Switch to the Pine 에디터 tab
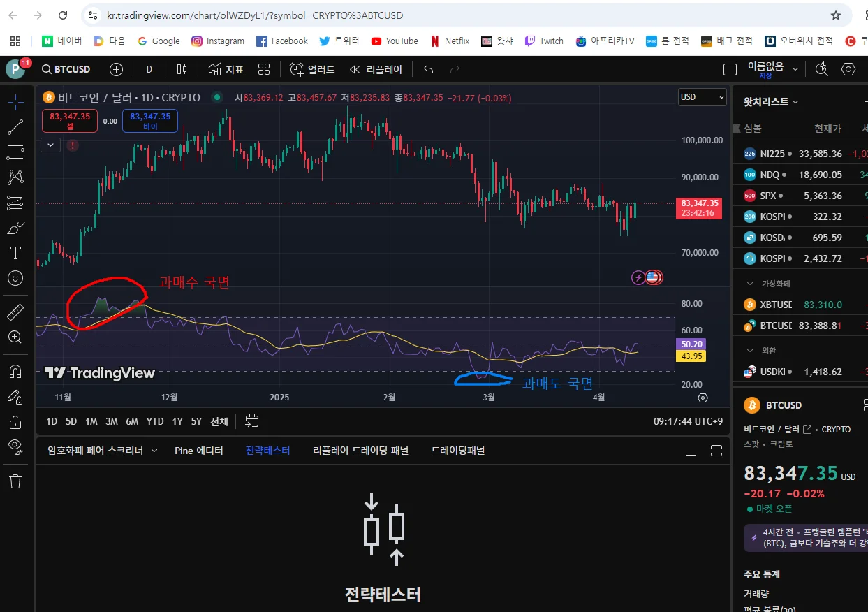Image resolution: width=868 pixels, height=612 pixels. [x=198, y=451]
